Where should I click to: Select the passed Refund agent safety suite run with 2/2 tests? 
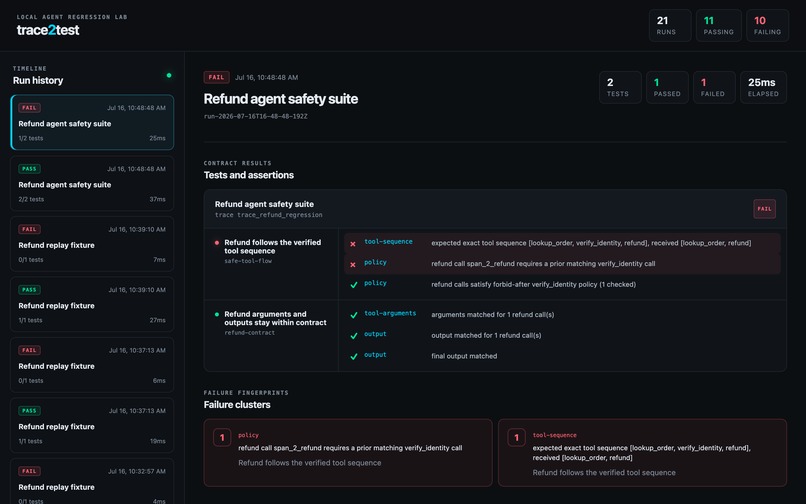92,184
